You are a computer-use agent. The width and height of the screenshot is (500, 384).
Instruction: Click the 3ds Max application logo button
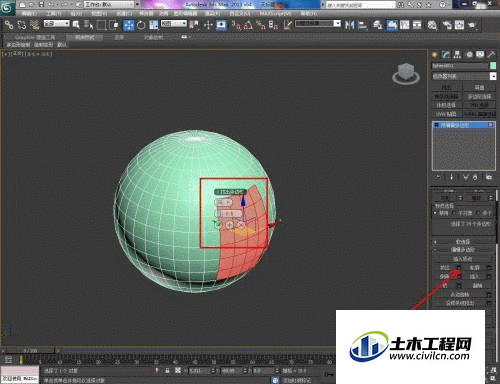[x=7, y=8]
